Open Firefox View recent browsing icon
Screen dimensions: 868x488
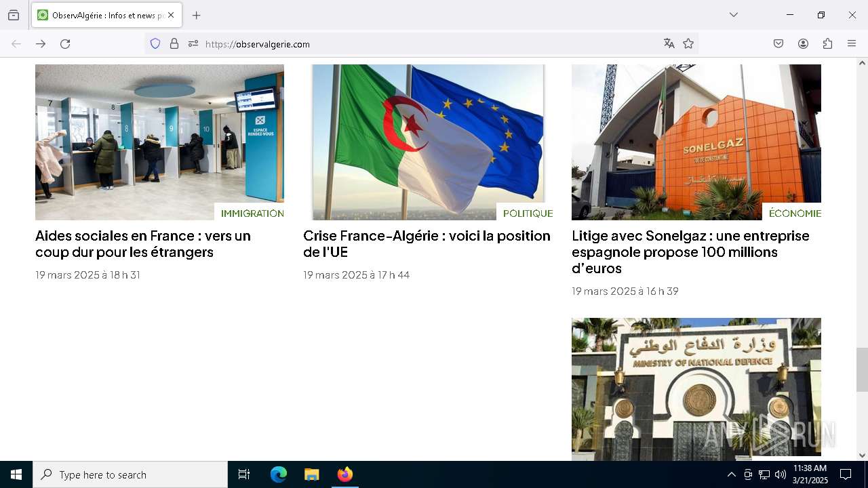tap(14, 15)
